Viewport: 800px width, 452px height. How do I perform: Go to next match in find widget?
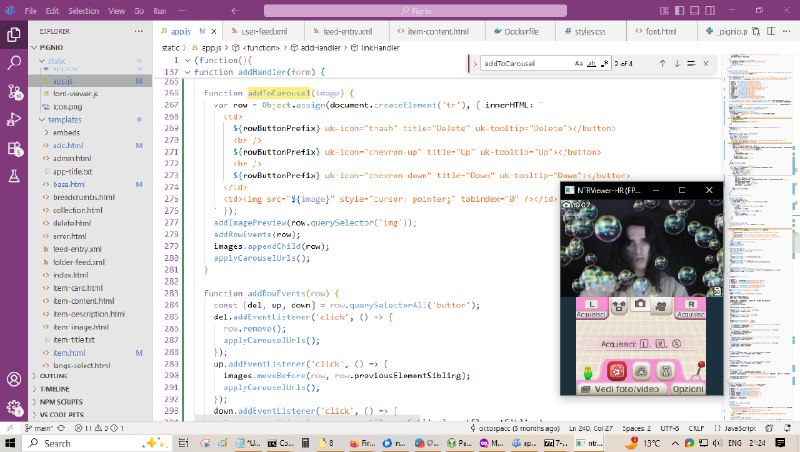(x=677, y=64)
